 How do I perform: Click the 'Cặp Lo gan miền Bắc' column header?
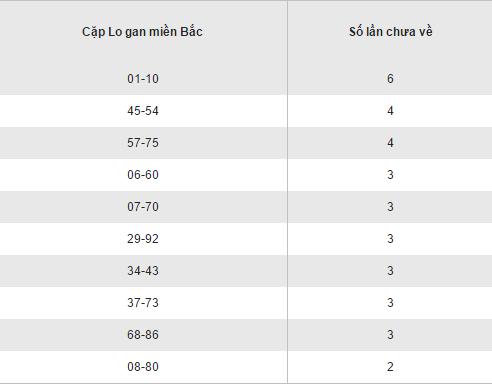[x=142, y=32]
